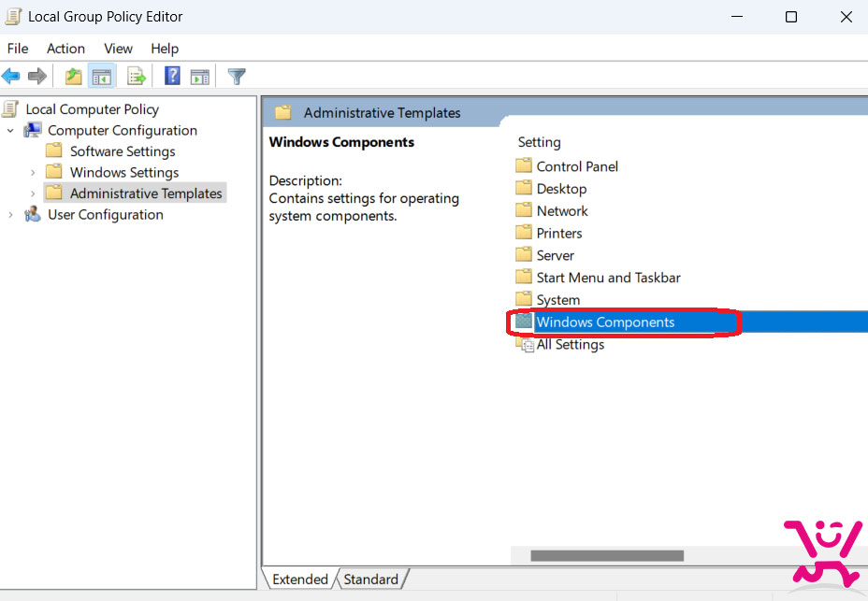Click the Back arrow toolbar icon

tap(11, 76)
